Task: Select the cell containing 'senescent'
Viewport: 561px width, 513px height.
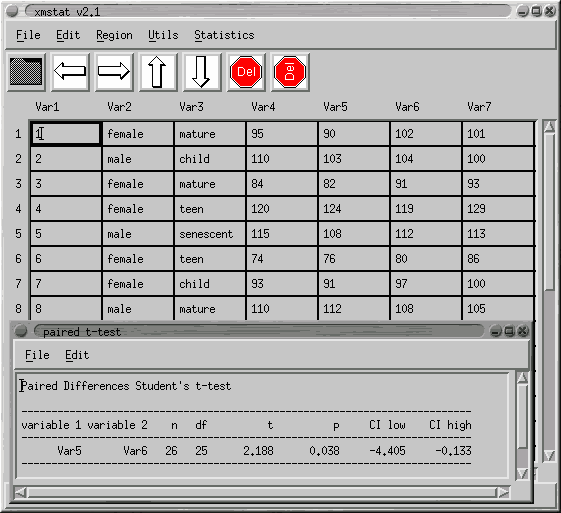Action: click(210, 234)
